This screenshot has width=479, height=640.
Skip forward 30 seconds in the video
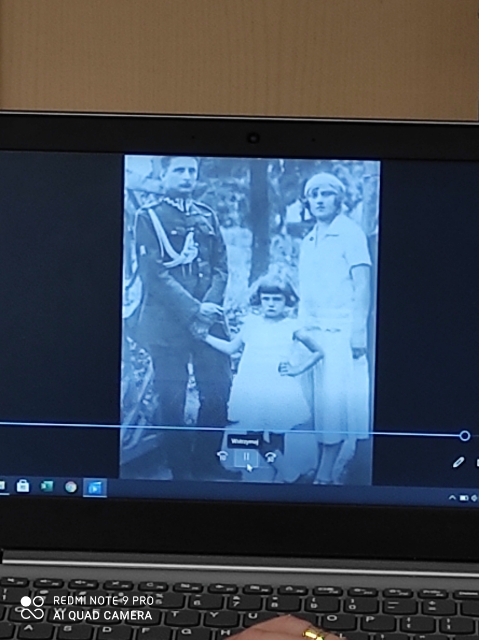pyautogui.click(x=271, y=457)
